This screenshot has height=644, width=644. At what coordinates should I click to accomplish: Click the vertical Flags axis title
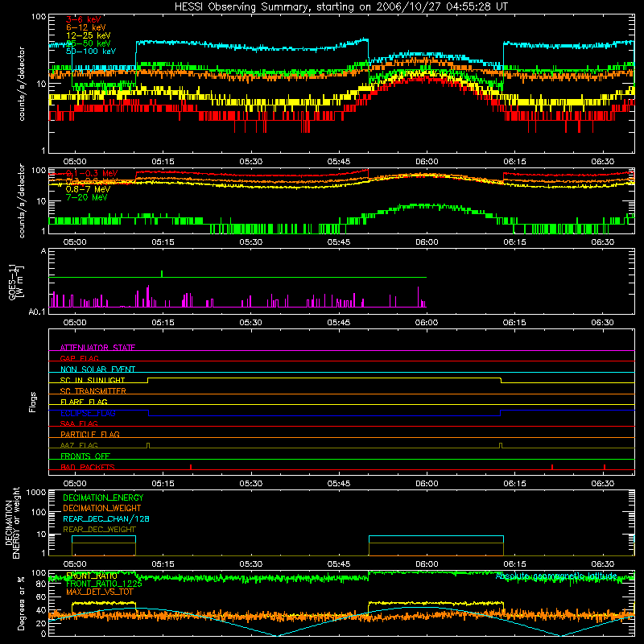click(33, 402)
